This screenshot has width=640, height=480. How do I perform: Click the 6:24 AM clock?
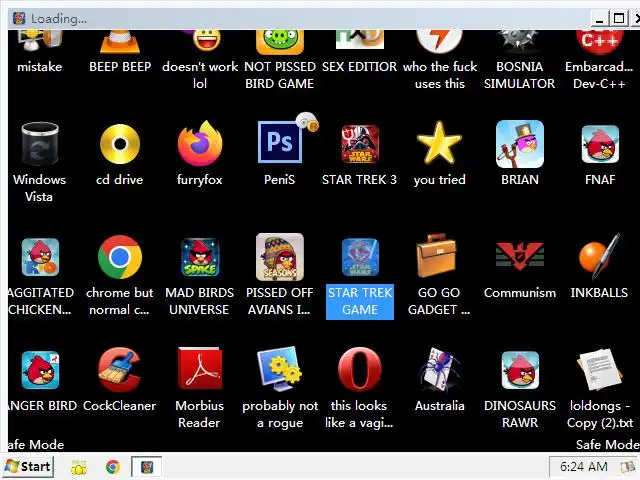point(584,466)
